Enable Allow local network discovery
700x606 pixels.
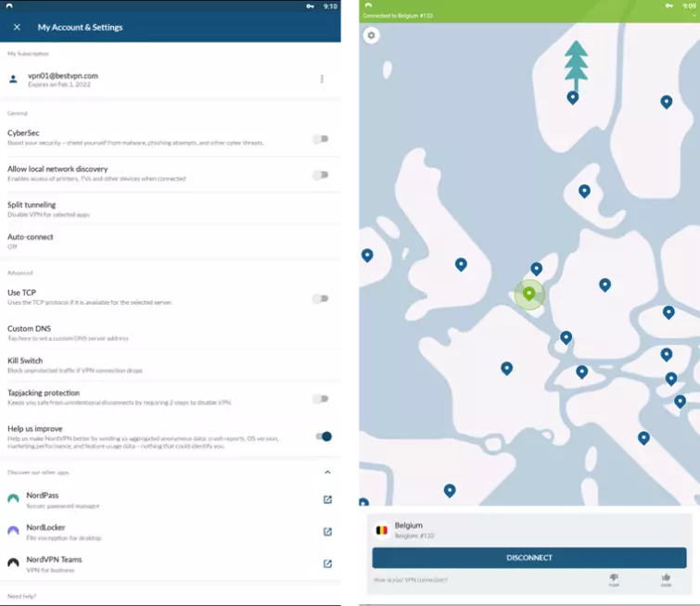coord(321,174)
